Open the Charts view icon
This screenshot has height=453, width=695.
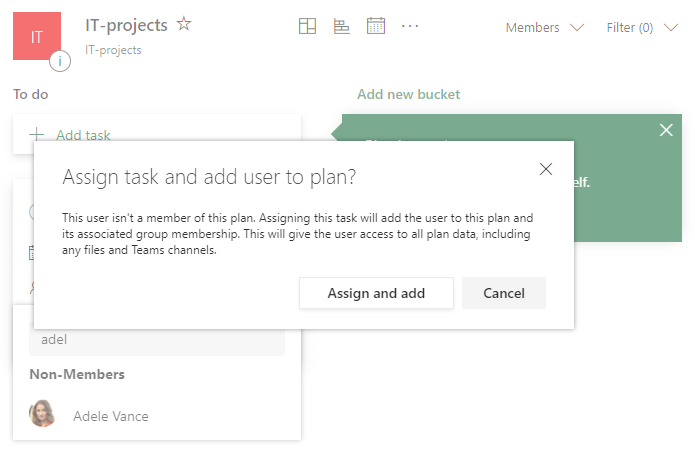pyautogui.click(x=341, y=26)
